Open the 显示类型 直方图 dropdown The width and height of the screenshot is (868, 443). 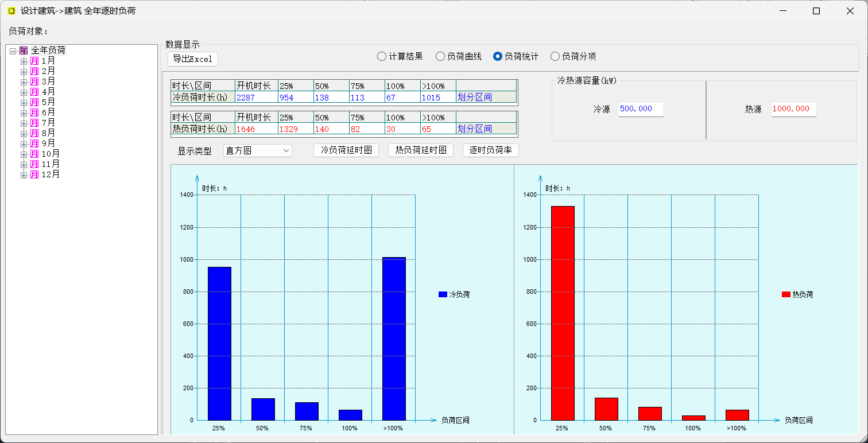pyautogui.click(x=258, y=150)
